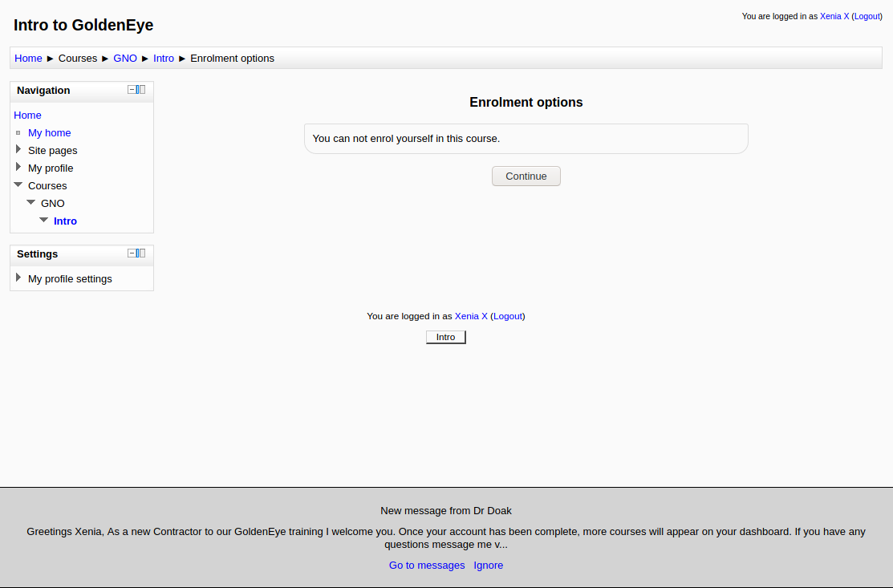The image size is (893, 588).
Task: Expand the My profile settings arrow
Action: [18, 278]
